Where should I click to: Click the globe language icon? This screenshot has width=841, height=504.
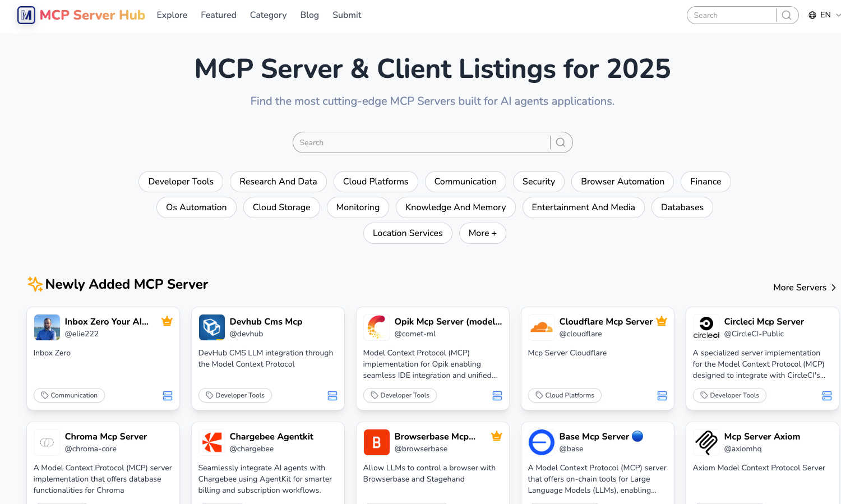pos(812,15)
